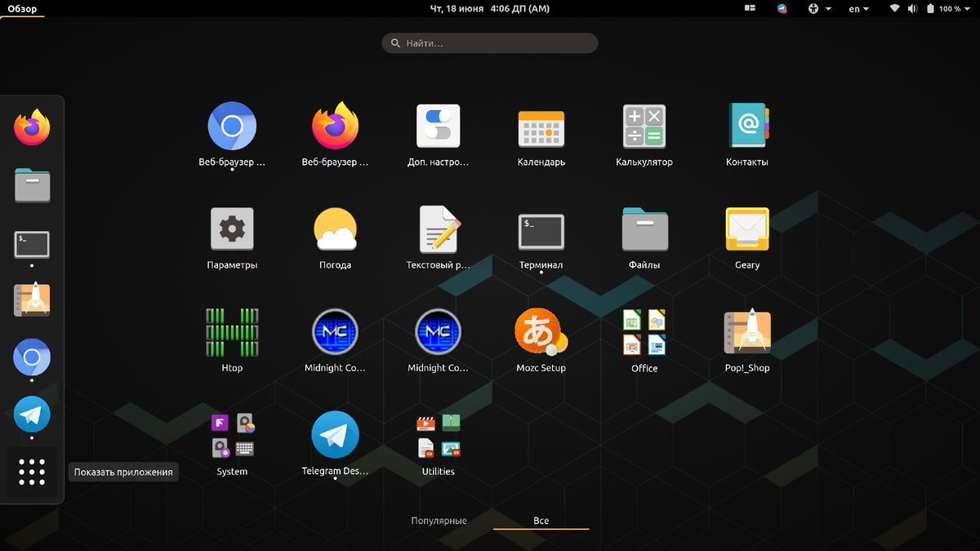This screenshot has width=980, height=551.
Task: Open the file manager from the dock
Action: tap(32, 185)
